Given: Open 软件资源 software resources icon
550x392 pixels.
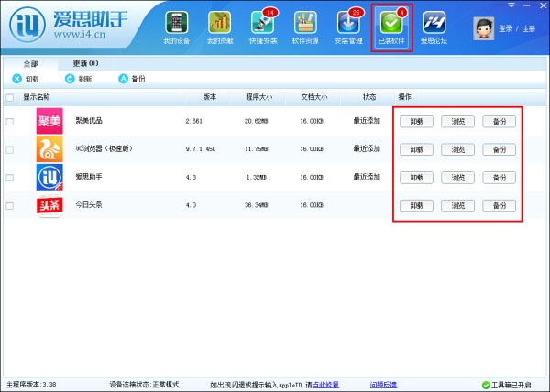Looking at the screenshot, I should coord(305,22).
